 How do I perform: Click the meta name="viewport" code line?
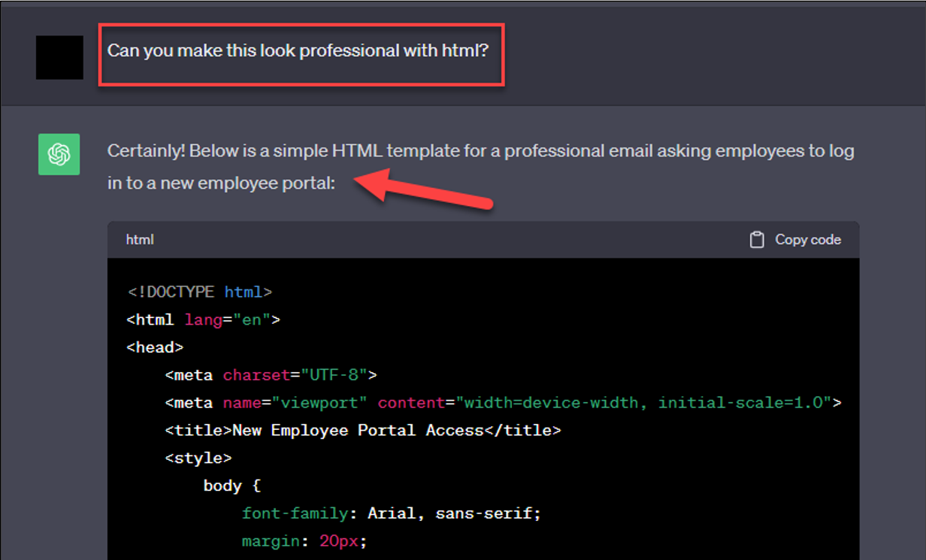(x=503, y=403)
